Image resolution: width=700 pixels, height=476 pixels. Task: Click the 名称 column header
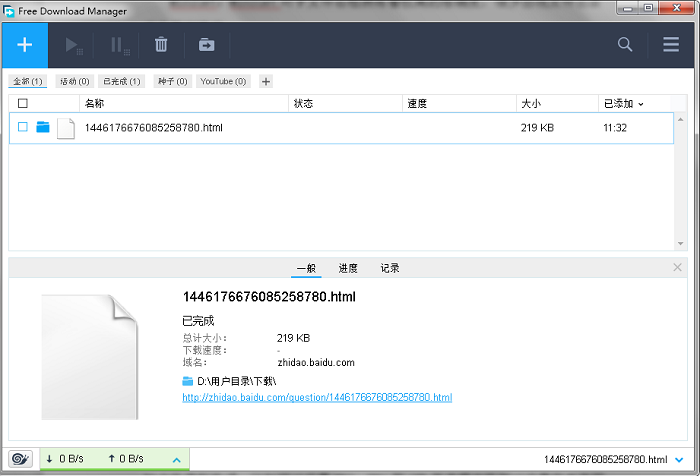(x=184, y=104)
